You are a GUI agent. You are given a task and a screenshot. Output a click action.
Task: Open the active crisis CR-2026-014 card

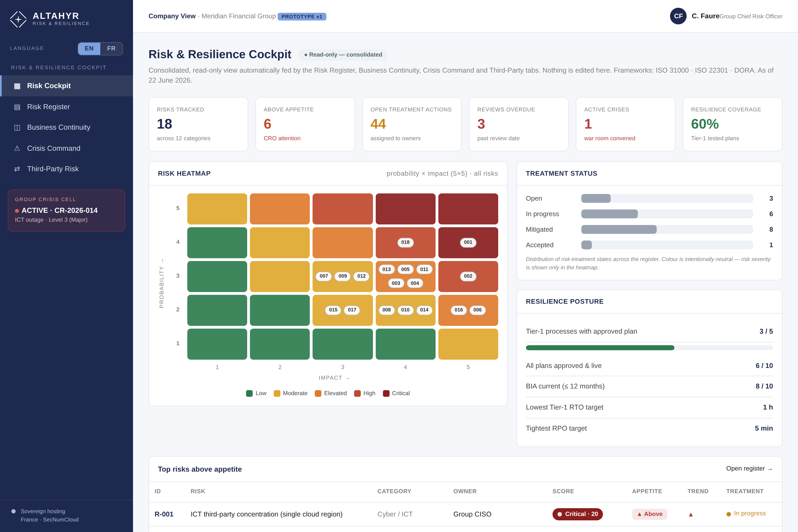coord(66,210)
